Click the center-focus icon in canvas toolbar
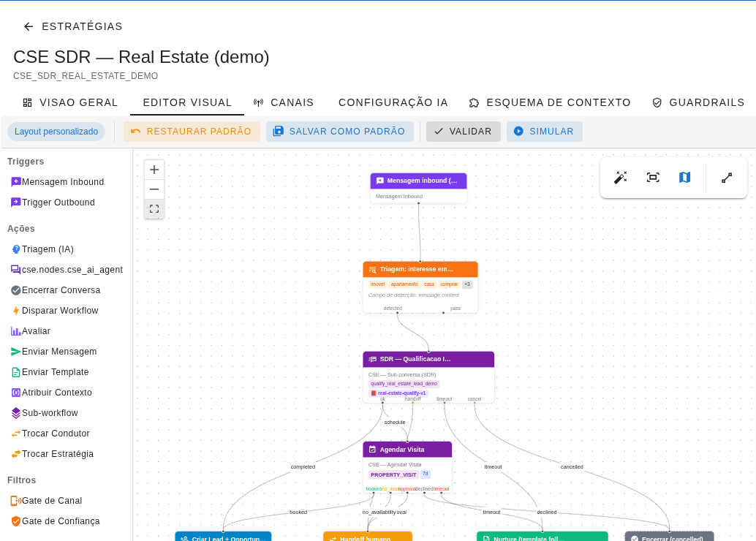 coord(653,178)
